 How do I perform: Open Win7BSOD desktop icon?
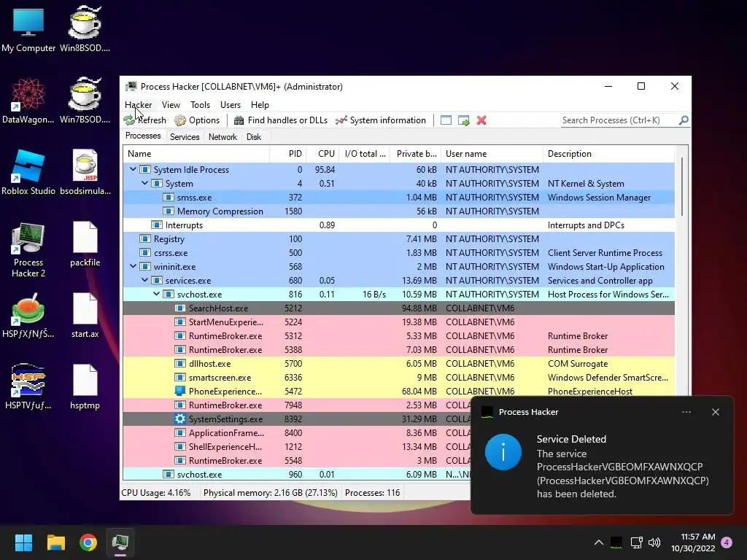click(85, 101)
